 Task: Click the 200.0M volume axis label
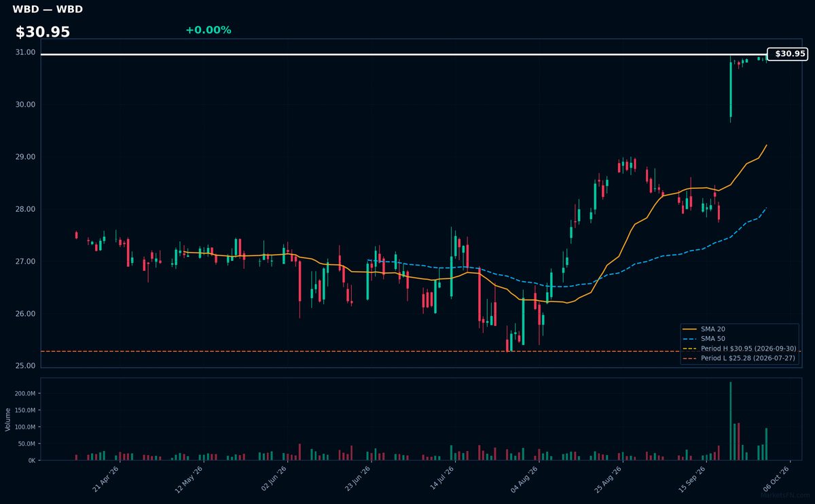tap(24, 394)
